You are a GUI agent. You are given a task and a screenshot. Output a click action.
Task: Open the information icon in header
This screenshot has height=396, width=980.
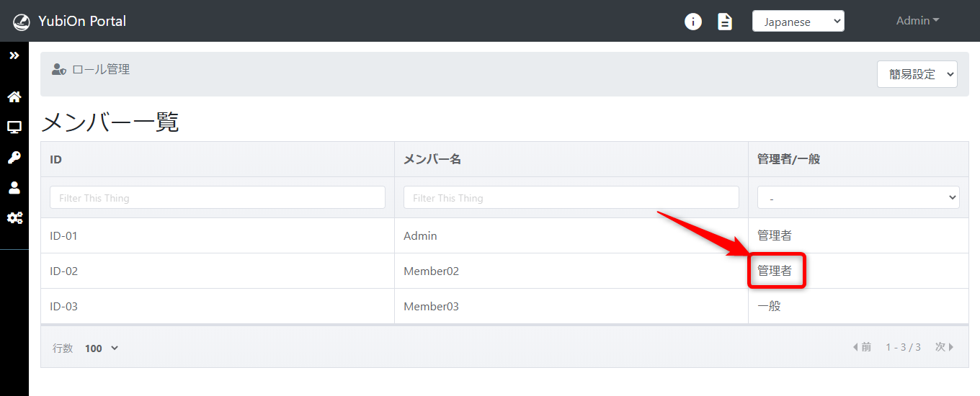(x=692, y=22)
